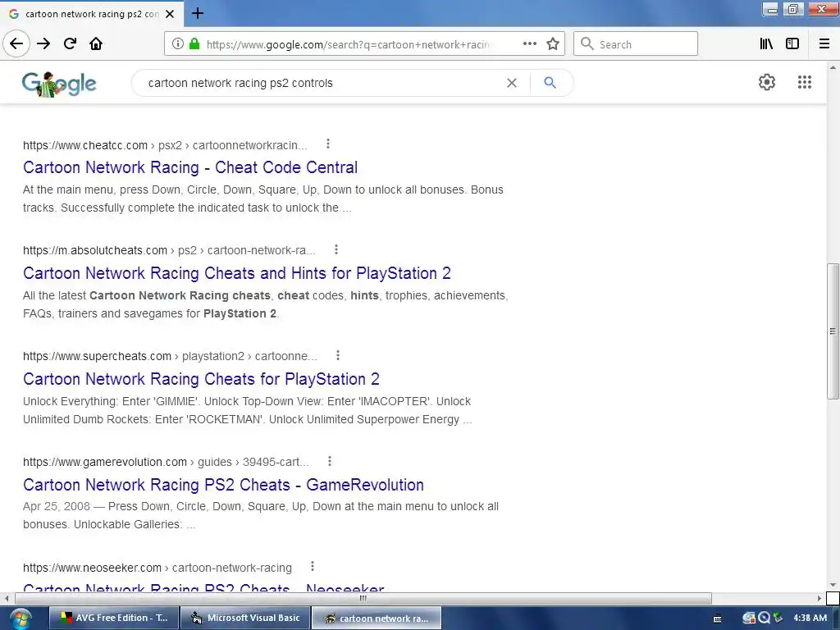Click the scroll left arrow on horizontal scrollbar
Image resolution: width=840 pixels, height=630 pixels.
pyautogui.click(x=7, y=598)
